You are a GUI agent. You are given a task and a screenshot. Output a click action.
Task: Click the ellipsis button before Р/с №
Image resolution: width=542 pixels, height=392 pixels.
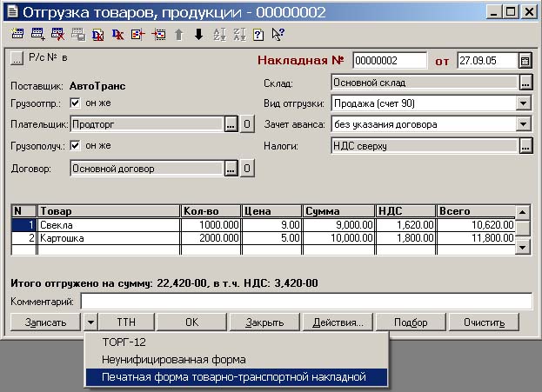click(x=17, y=58)
